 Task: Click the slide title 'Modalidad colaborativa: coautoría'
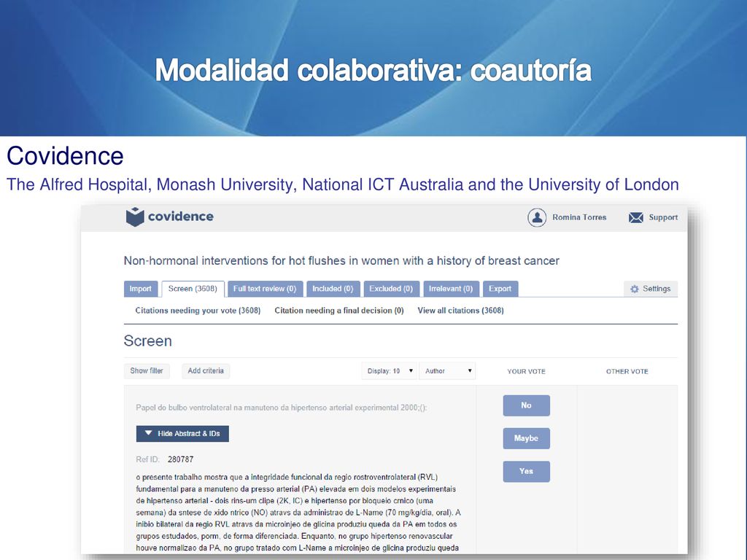coord(373,71)
